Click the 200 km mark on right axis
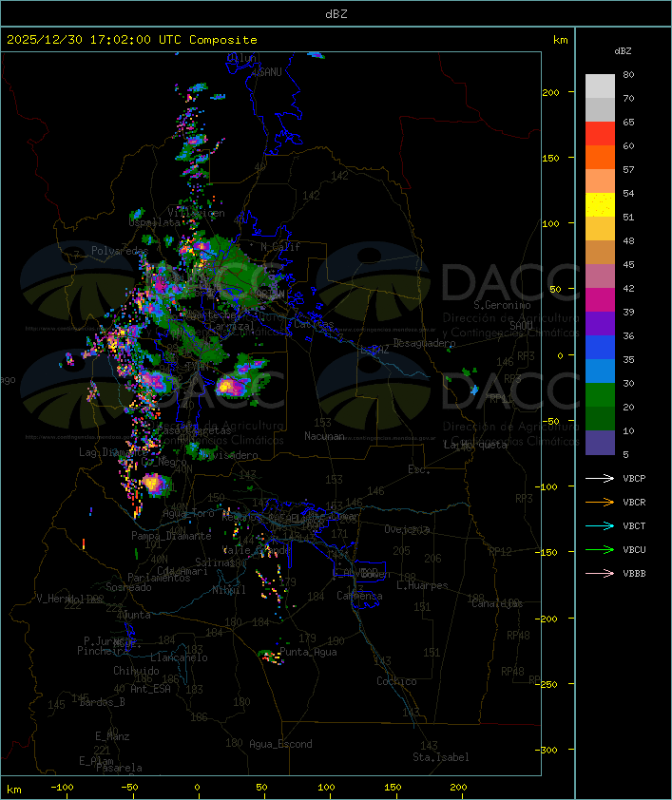This screenshot has height=800, width=672. (550, 92)
